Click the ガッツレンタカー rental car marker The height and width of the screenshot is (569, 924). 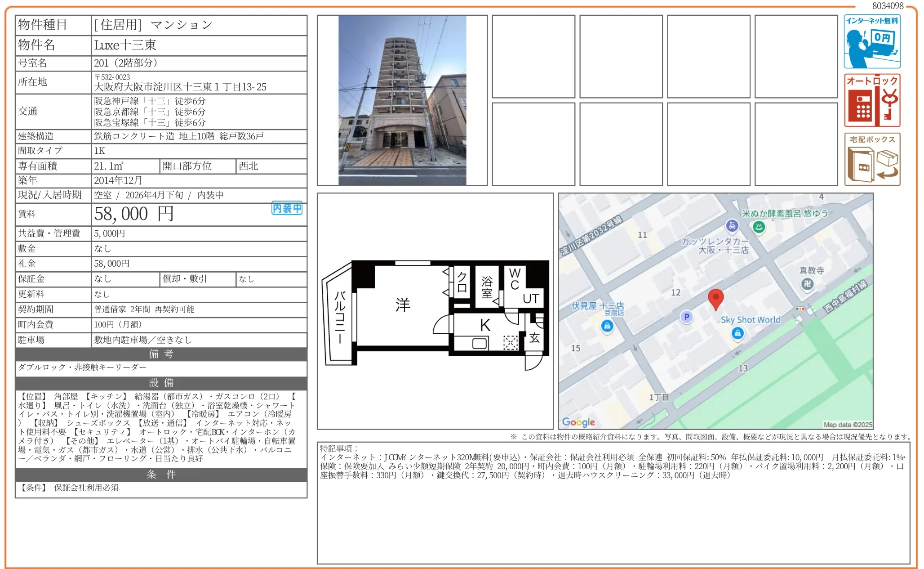(732, 226)
